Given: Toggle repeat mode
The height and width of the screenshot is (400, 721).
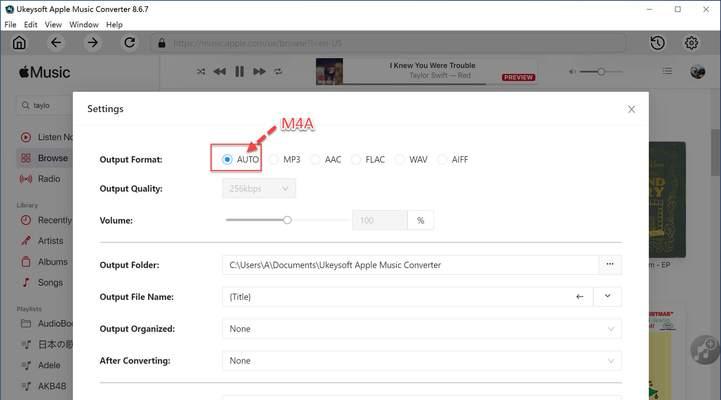Looking at the screenshot, I should tap(278, 71).
